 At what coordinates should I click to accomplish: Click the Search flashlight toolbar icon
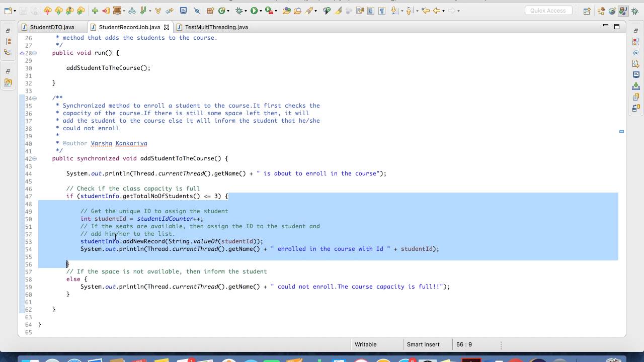pos(309,11)
